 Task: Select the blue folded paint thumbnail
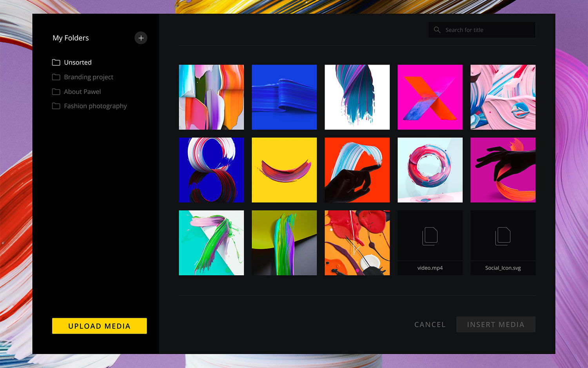284,97
